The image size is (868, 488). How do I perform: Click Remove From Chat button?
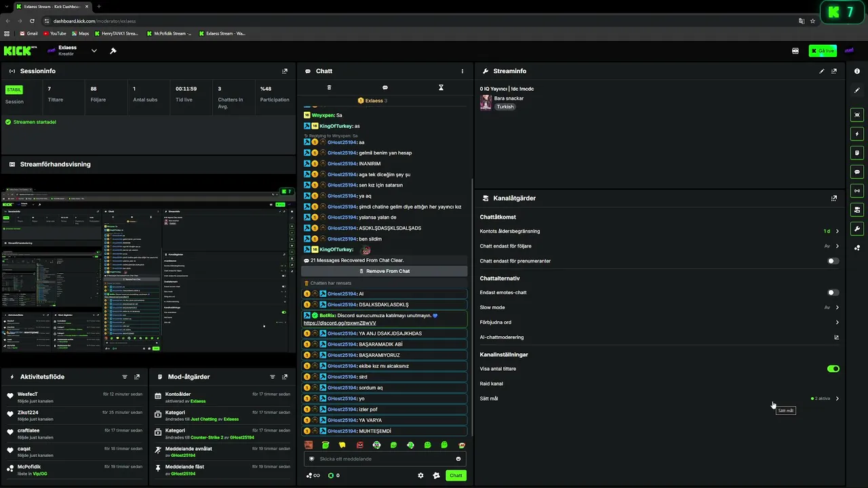384,271
